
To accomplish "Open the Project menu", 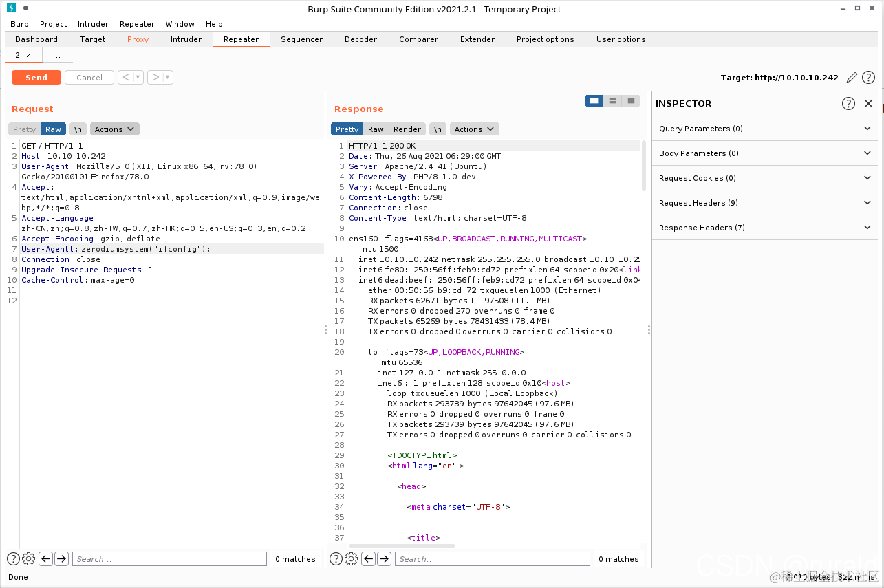I will pyautogui.click(x=53, y=24).
